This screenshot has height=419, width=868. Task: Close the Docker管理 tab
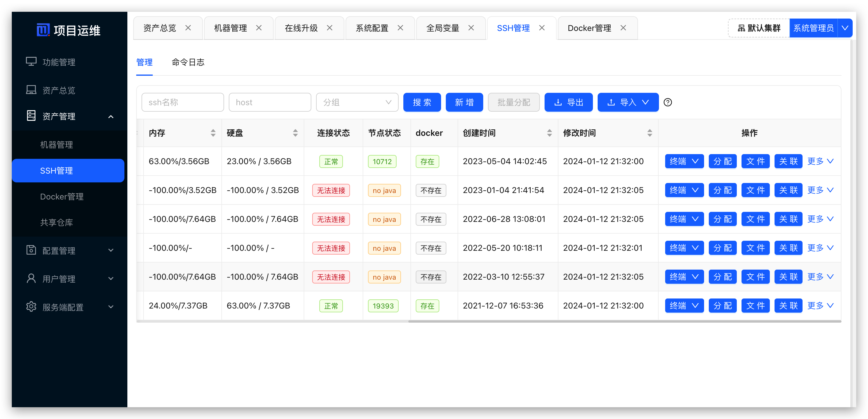pos(623,28)
